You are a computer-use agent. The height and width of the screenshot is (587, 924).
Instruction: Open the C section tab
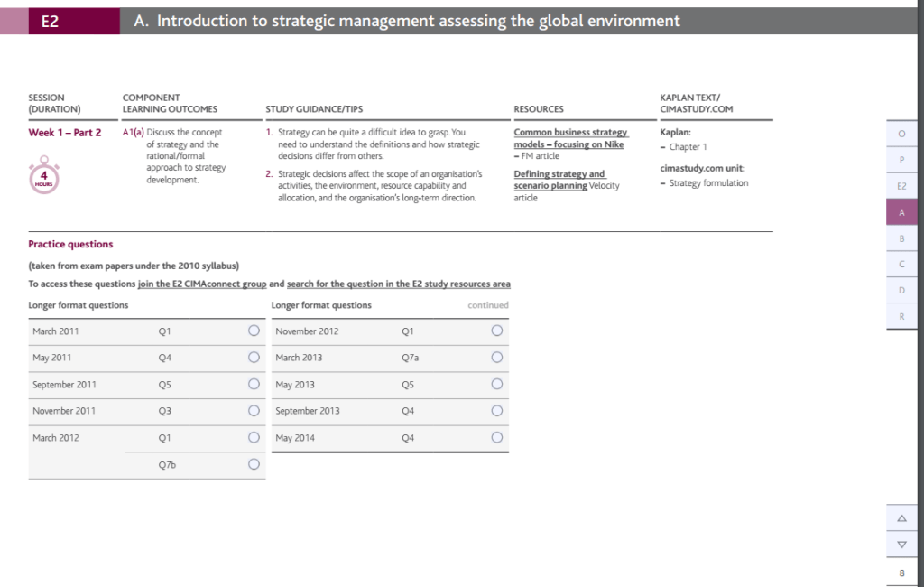pos(901,263)
